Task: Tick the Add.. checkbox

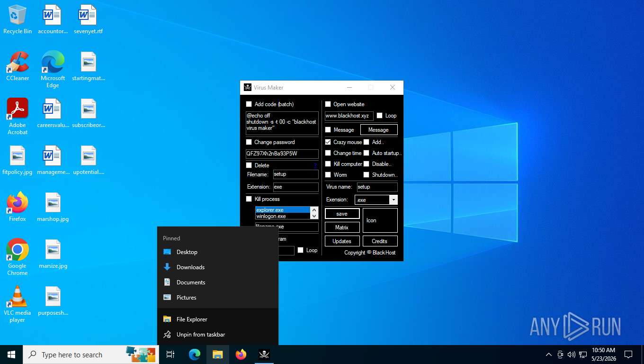Action: coord(366,142)
